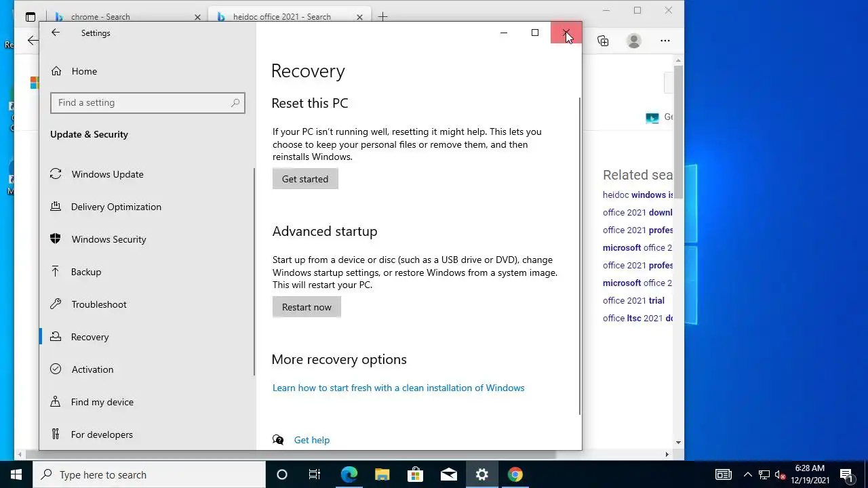868x488 pixels.
Task: Click heidoc windows related search link
Action: click(637, 195)
